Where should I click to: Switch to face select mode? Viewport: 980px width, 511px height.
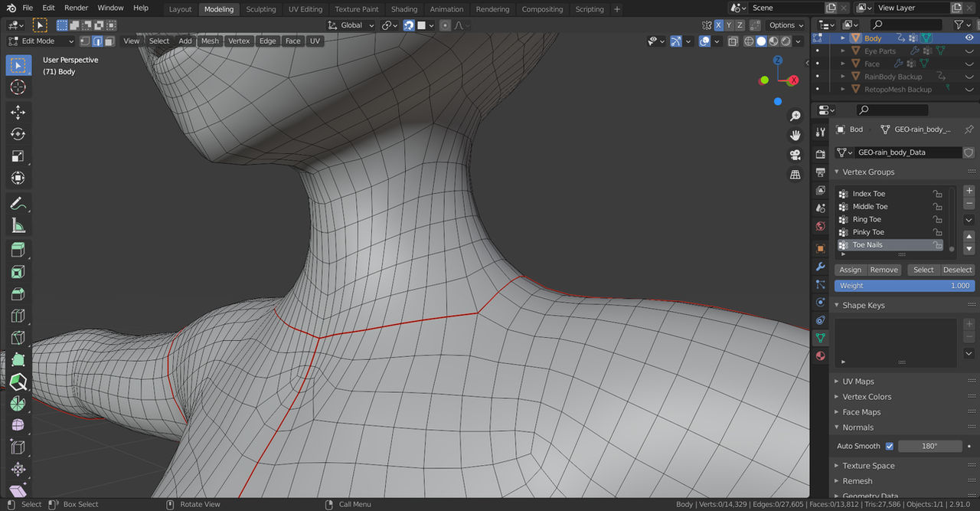[109, 41]
